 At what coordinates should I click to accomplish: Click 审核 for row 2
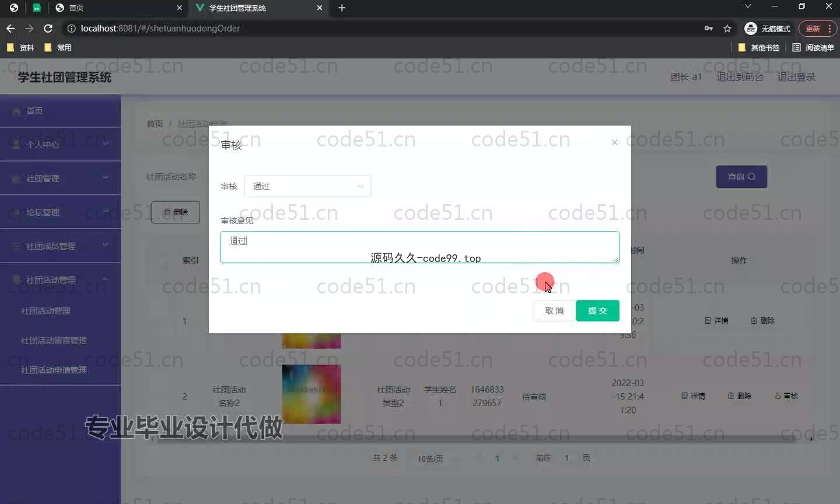[786, 396]
